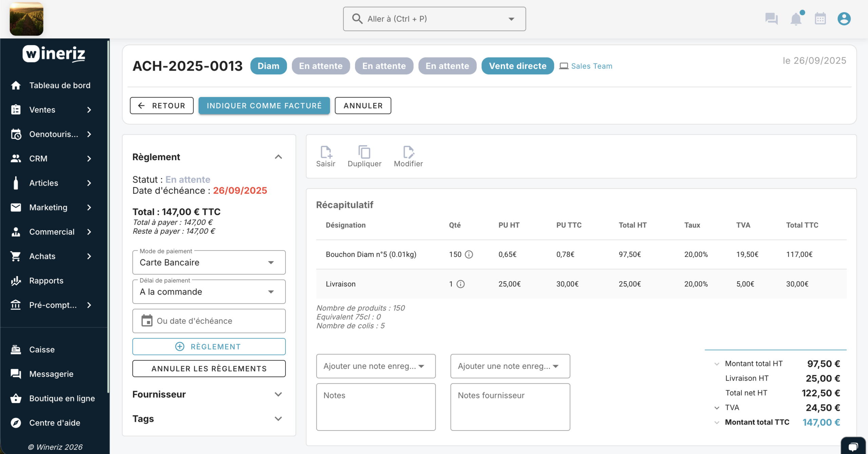Click the Ou date d'échéance field
The image size is (868, 454).
[209, 321]
